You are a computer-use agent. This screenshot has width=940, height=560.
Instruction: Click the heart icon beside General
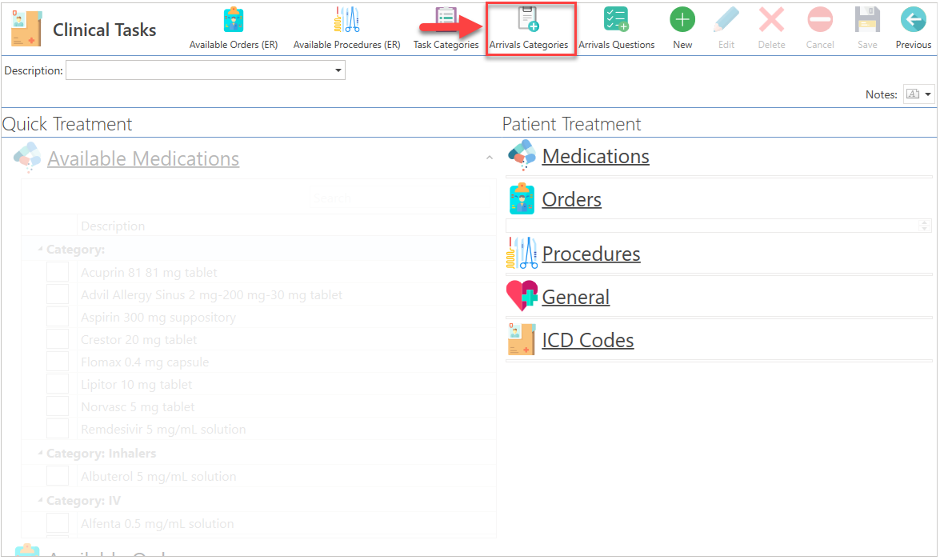tap(522, 295)
